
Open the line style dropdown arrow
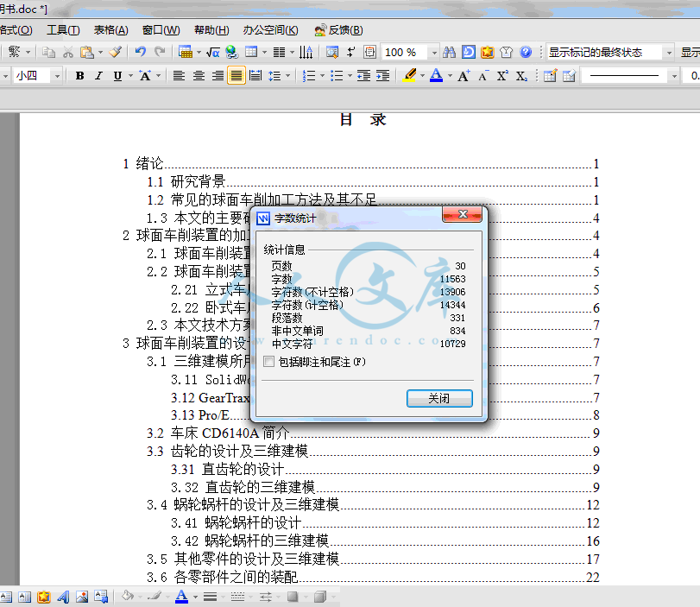click(674, 76)
